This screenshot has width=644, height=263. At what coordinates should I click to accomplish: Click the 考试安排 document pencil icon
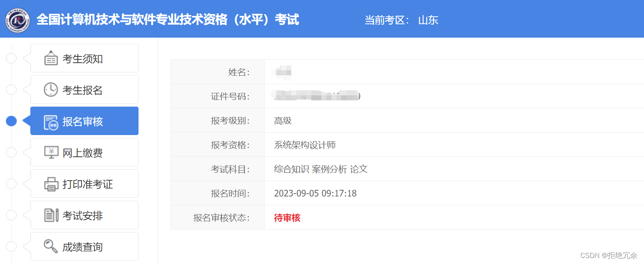51,215
